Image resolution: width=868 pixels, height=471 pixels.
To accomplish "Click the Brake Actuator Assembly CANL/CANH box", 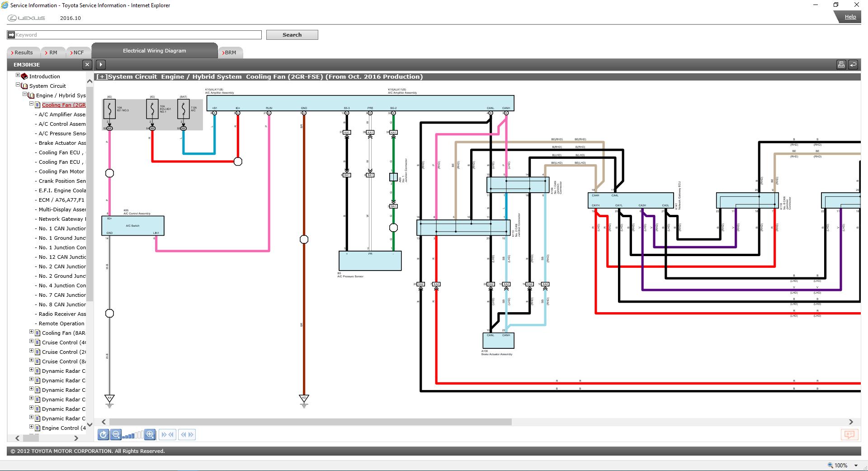I will pos(498,341).
